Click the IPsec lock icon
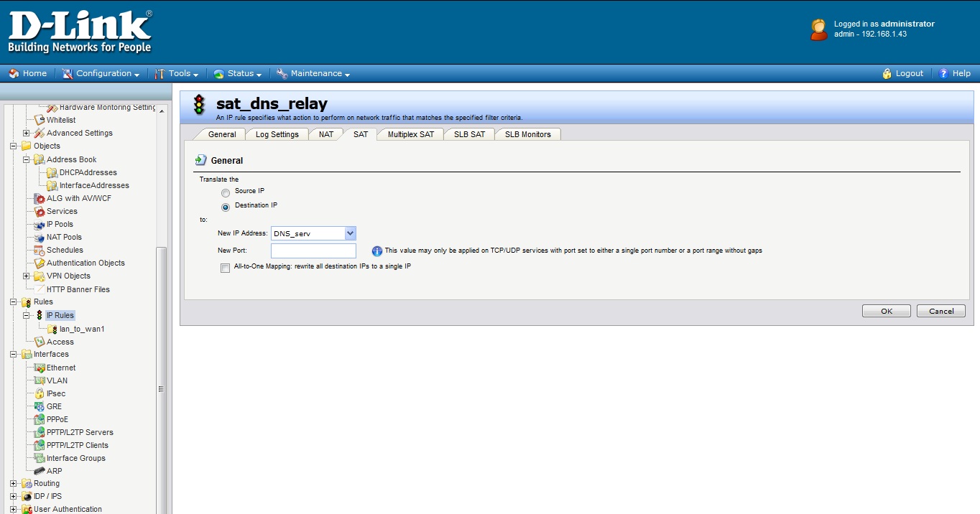This screenshot has height=514, width=980. (40, 393)
